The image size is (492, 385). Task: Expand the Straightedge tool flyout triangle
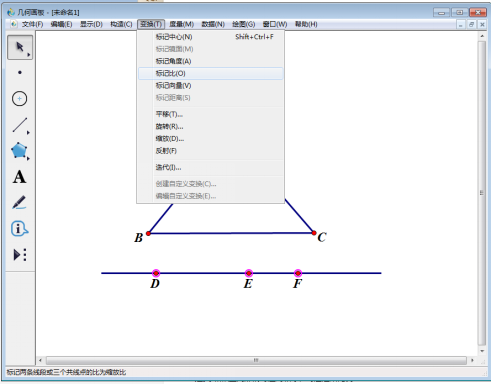pyautogui.click(x=28, y=133)
